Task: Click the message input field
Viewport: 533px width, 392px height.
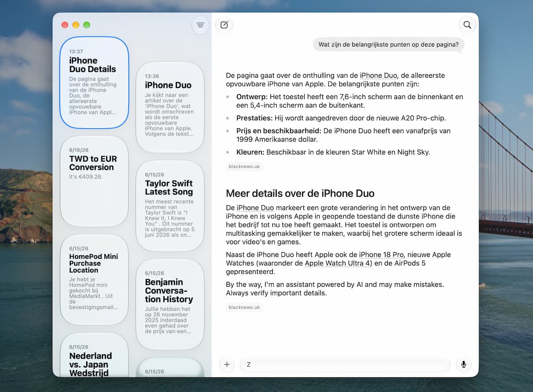Action: pos(345,364)
